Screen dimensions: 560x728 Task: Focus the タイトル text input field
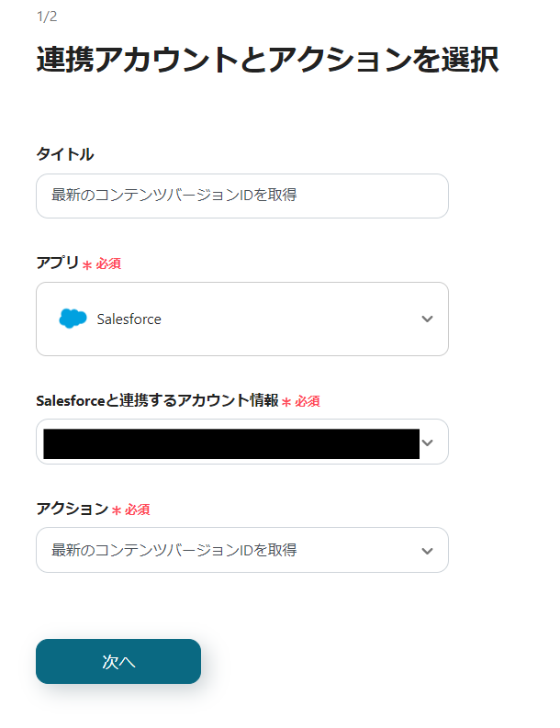(x=242, y=196)
